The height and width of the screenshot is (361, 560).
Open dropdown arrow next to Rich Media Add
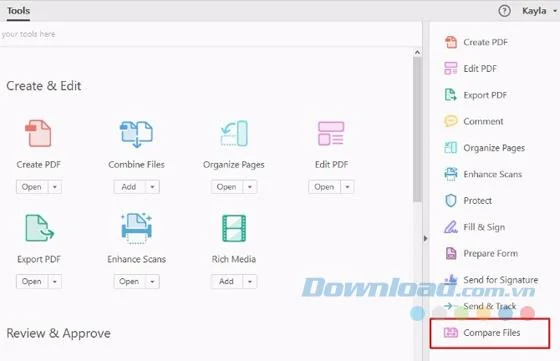(250, 281)
